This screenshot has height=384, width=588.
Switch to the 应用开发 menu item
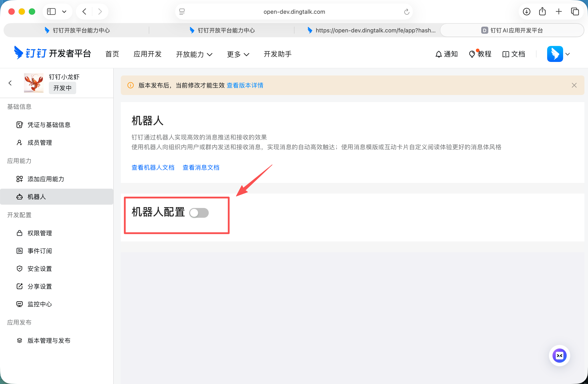(x=147, y=54)
